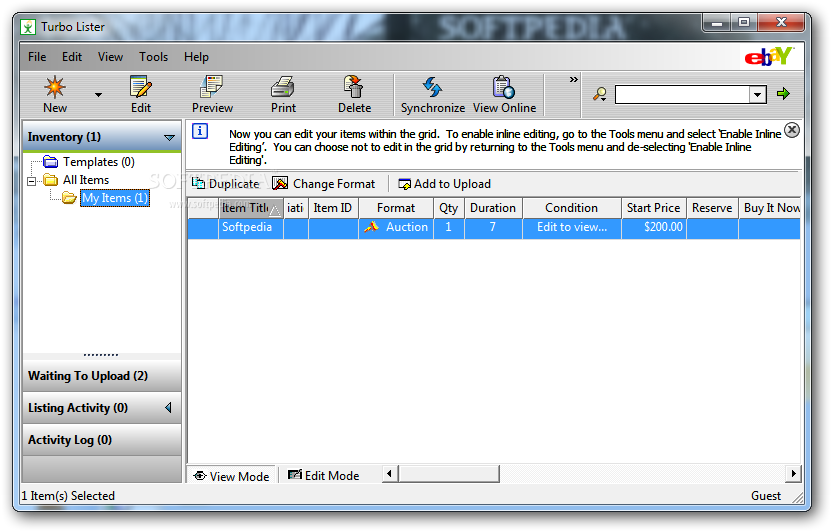Open the Activity Log (0) panel
This screenshot has width=832, height=532.
tap(102, 440)
